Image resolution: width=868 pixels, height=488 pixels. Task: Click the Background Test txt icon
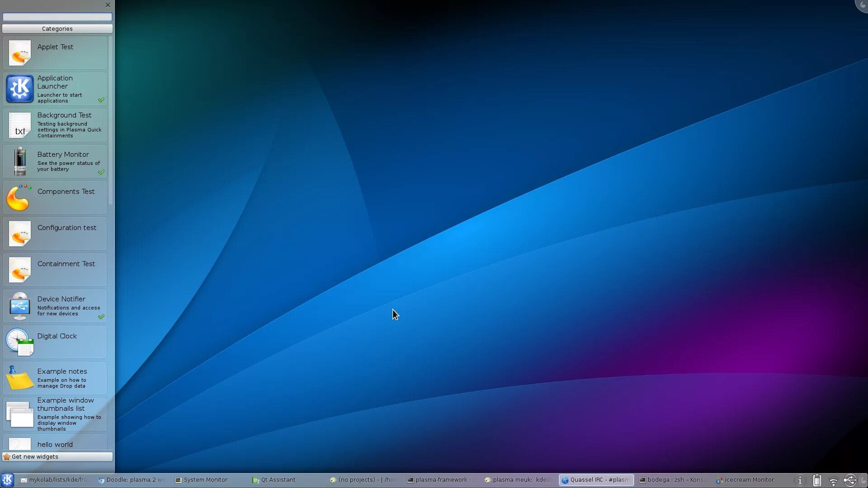19,125
